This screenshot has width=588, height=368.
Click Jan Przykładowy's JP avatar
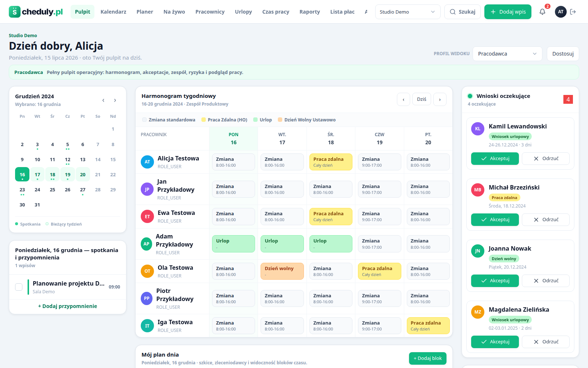(x=147, y=190)
